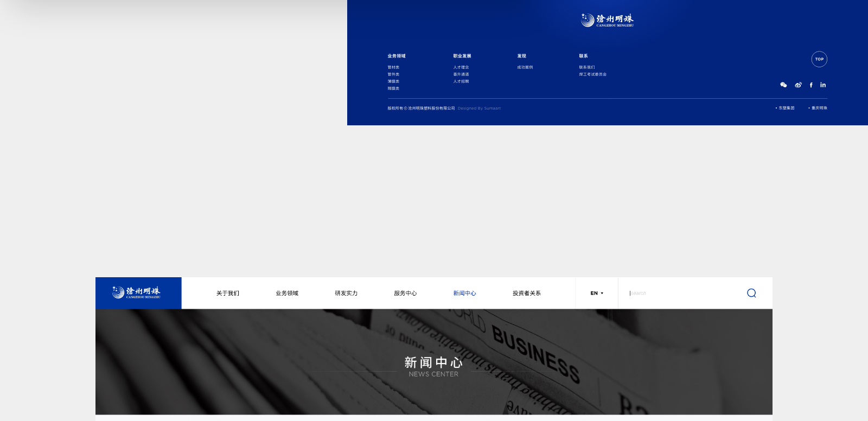This screenshot has width=868, height=421.
Task: Click the 东塑集团 link in footer
Action: pyautogui.click(x=786, y=108)
